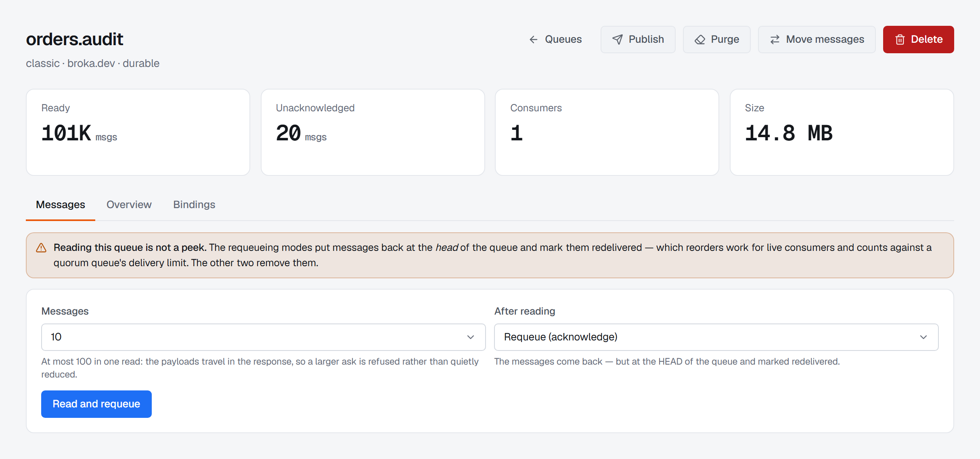Viewport: 980px width, 459px height.
Task: Click the eraser icon on Purge
Action: pos(699,40)
